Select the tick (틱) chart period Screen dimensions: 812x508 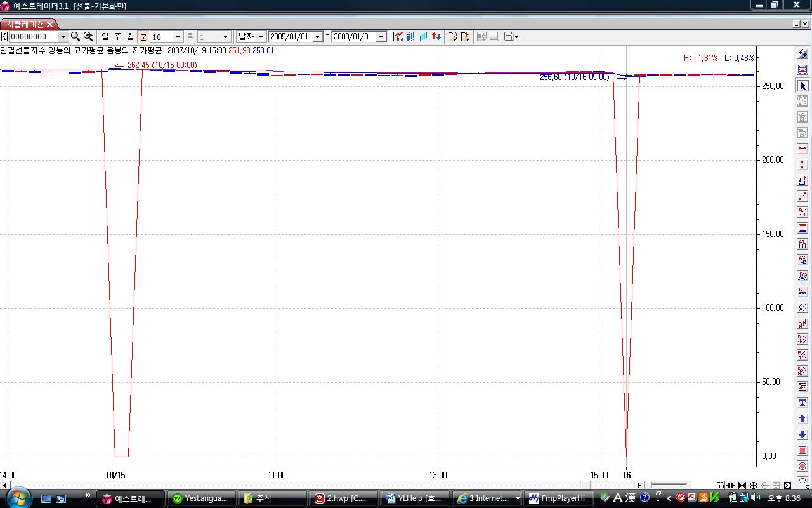point(190,37)
